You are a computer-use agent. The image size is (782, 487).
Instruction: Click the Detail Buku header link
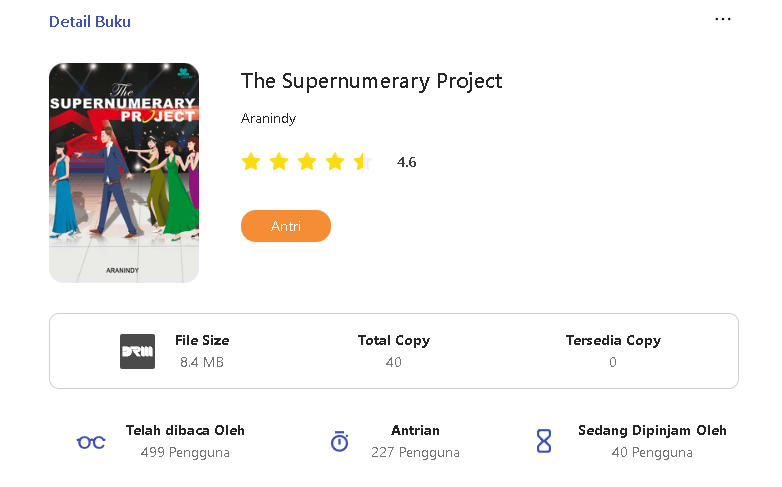(x=90, y=21)
